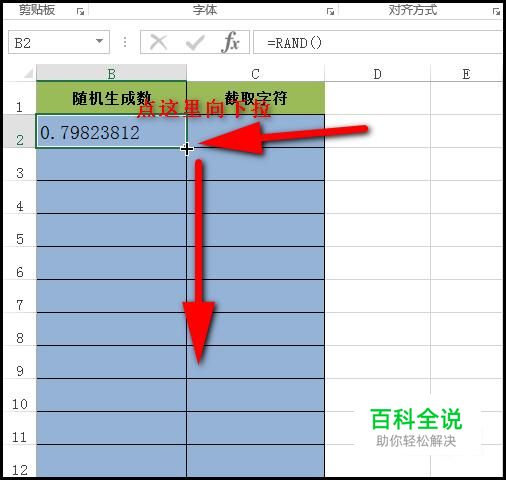
Task: Select row 10 header
Action: click(x=19, y=395)
